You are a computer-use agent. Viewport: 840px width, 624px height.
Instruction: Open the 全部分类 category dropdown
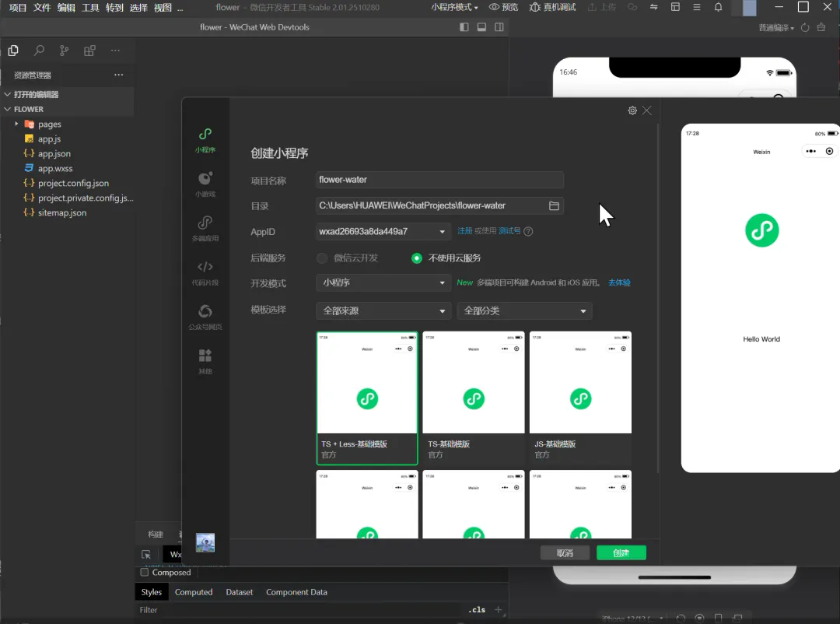click(524, 311)
